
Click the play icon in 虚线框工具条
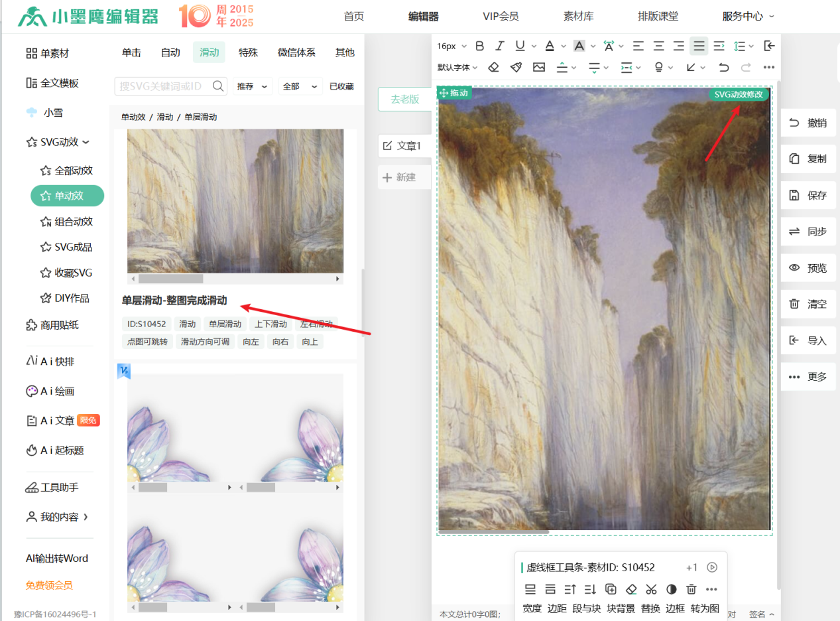tap(713, 567)
